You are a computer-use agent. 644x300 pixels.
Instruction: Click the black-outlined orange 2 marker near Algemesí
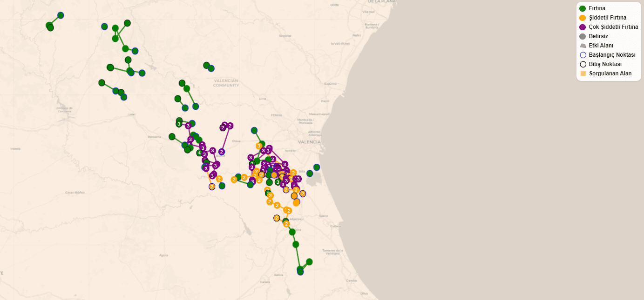coord(277,218)
